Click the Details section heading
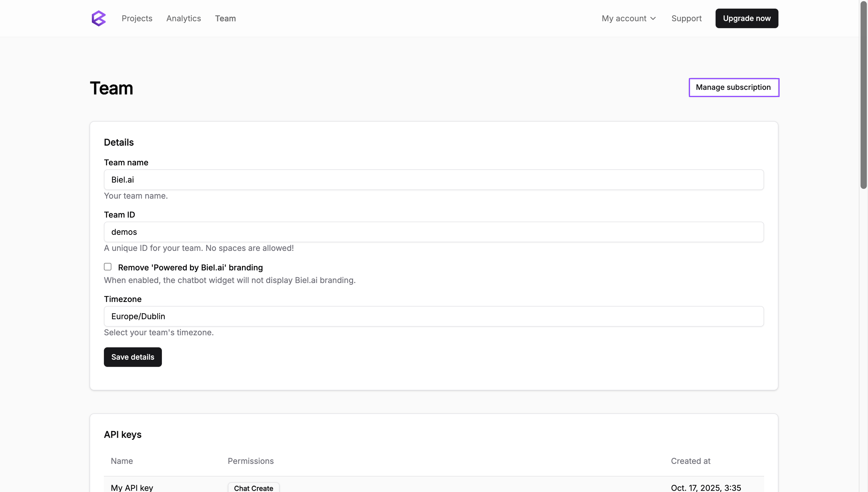Screen dimensions: 868x492 [119, 142]
